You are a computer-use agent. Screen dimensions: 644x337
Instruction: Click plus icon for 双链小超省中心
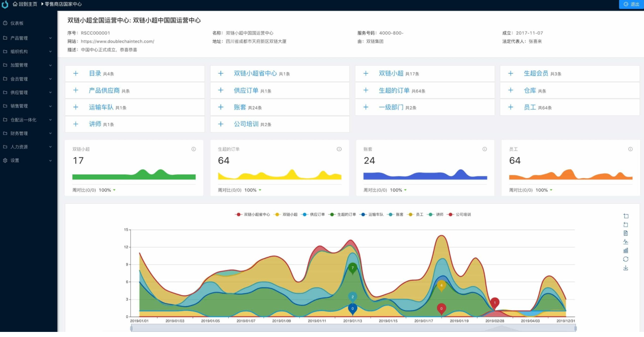point(221,73)
